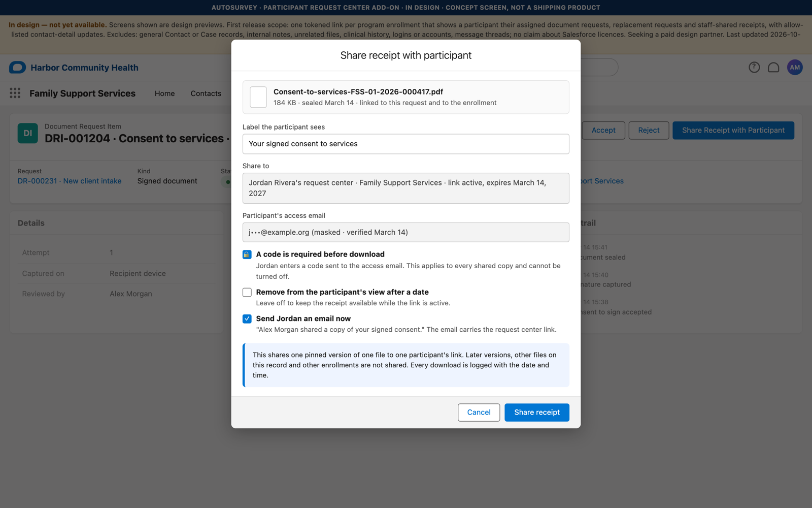Confirm with the Share receipt button
Viewport: 812px width, 508px height.
pos(537,412)
